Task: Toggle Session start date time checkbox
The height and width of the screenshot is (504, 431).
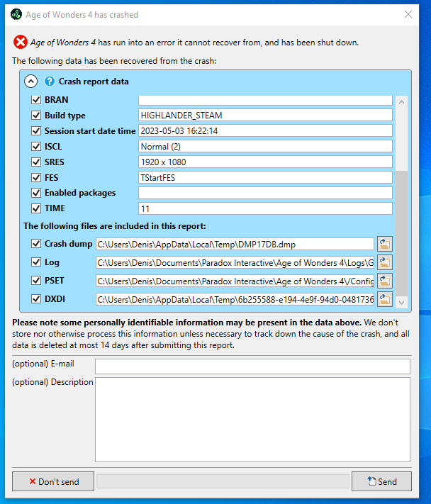Action: [36, 131]
